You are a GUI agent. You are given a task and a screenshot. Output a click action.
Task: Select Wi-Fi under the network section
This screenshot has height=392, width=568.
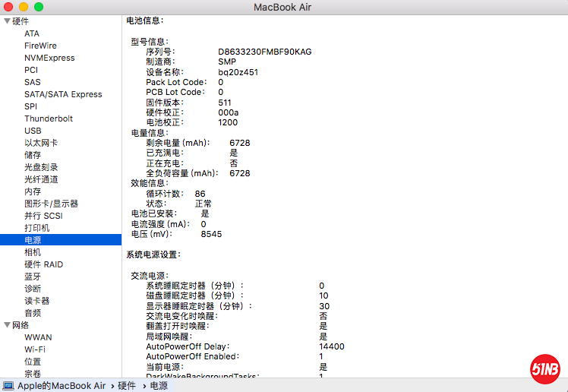[35, 349]
